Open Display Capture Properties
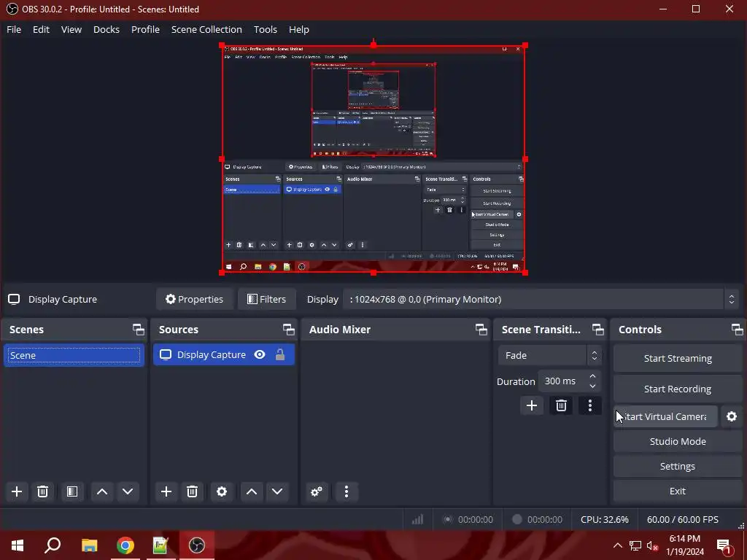 [x=194, y=299]
